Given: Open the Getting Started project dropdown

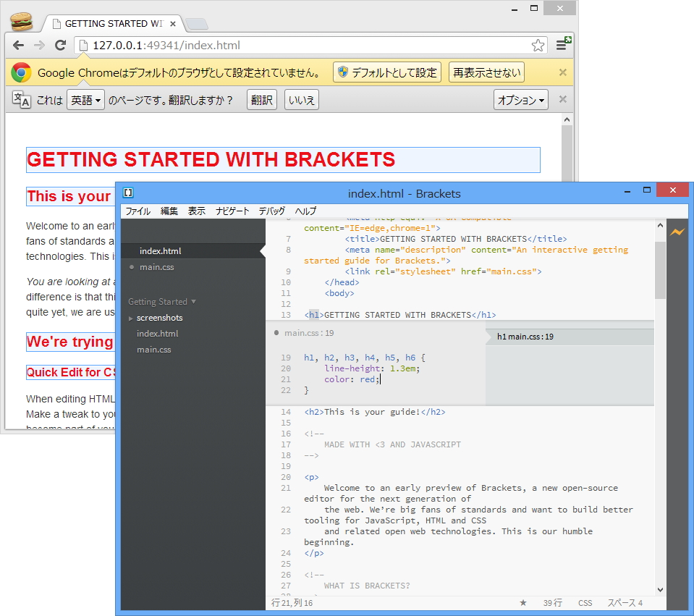Looking at the screenshot, I should coord(162,302).
